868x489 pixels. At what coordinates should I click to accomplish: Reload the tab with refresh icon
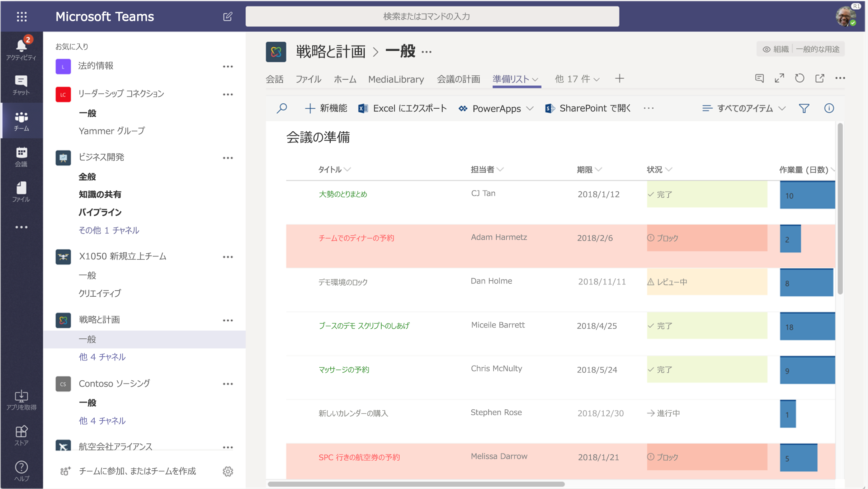tap(799, 78)
